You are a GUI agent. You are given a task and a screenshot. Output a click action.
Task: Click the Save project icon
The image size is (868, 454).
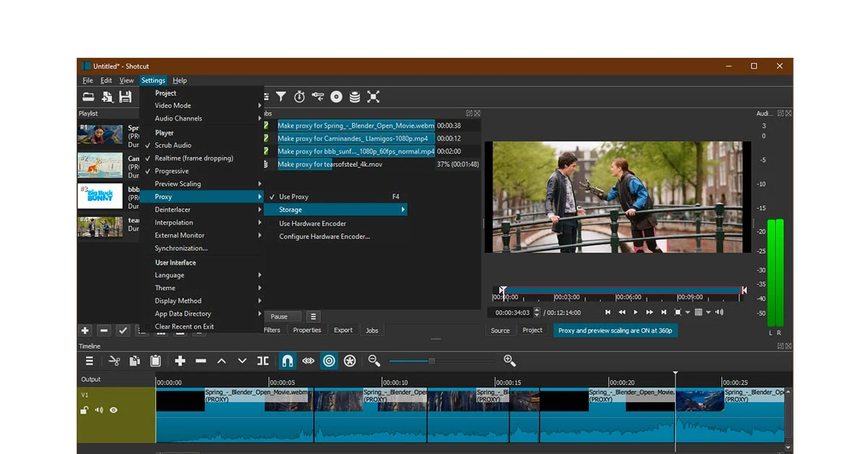[127, 96]
